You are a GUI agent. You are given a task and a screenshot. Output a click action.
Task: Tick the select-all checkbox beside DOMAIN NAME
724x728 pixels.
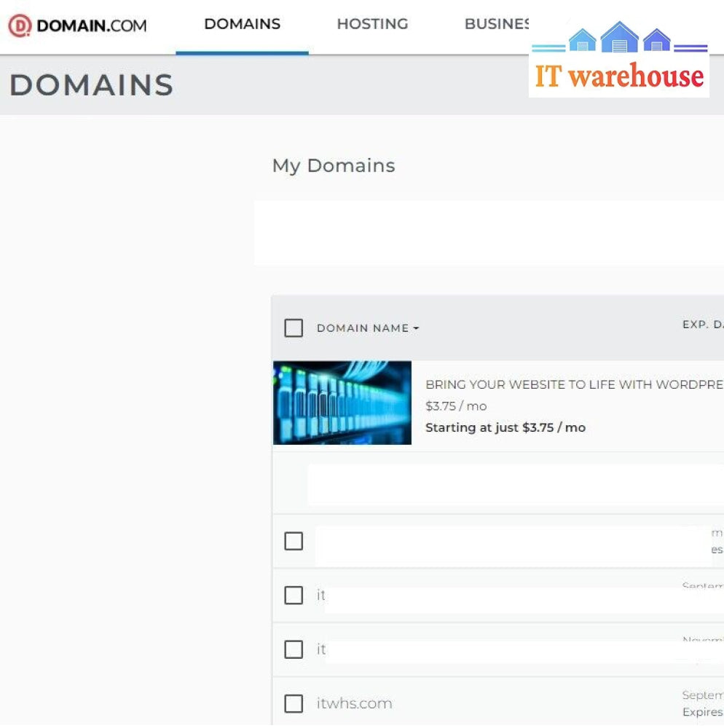point(294,328)
